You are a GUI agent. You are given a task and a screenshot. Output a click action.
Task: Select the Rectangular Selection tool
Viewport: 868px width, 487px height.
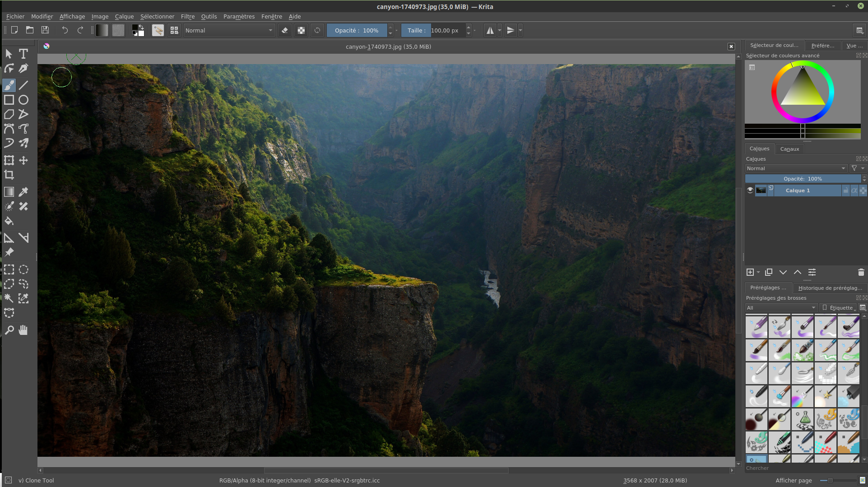point(9,270)
